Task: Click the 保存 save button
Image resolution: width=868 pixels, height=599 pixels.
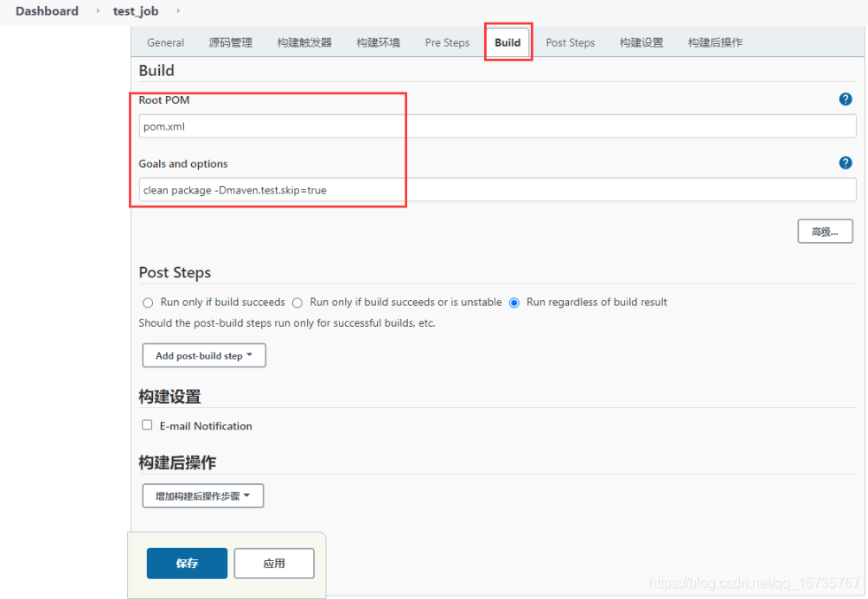Action: click(187, 564)
